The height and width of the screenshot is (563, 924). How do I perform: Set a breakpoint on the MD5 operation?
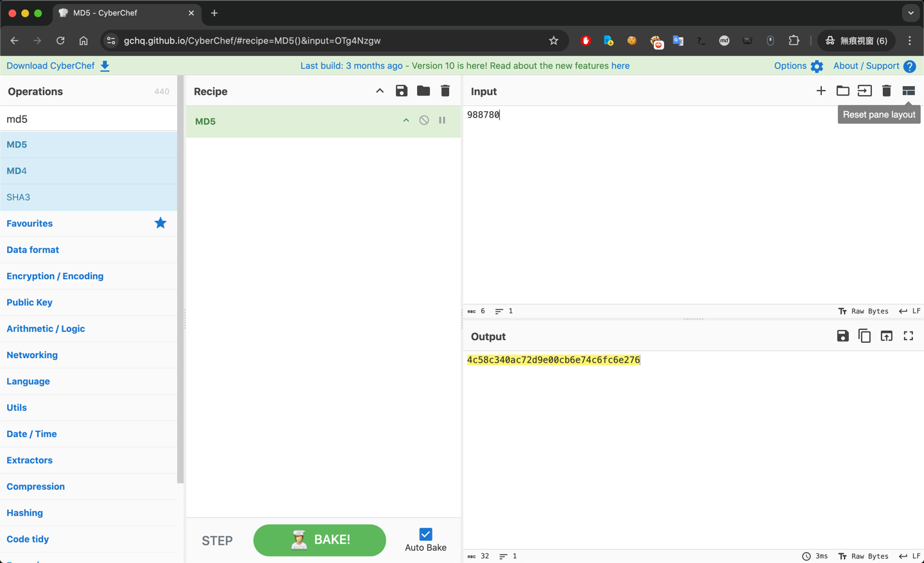click(442, 121)
